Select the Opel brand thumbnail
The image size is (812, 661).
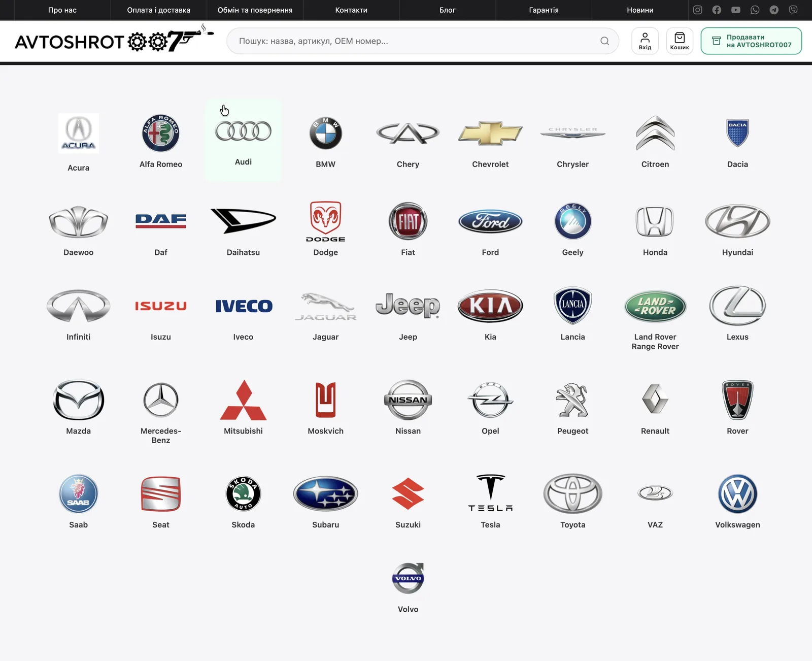[490, 400]
